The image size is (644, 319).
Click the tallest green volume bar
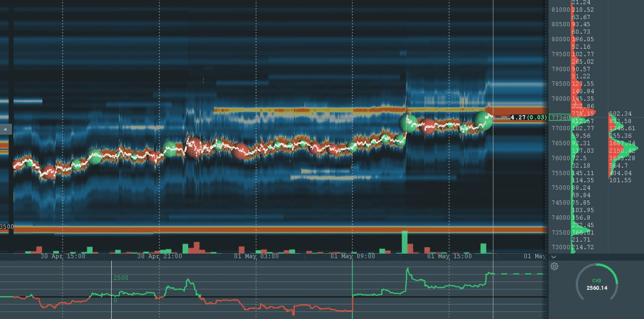coord(405,242)
